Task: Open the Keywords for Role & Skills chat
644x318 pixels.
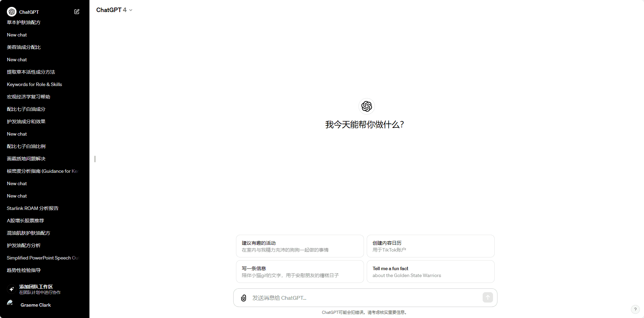Action: coord(34,84)
